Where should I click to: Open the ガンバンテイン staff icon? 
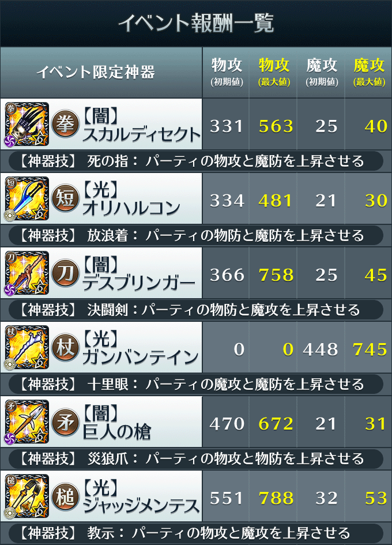pyautogui.click(x=27, y=347)
